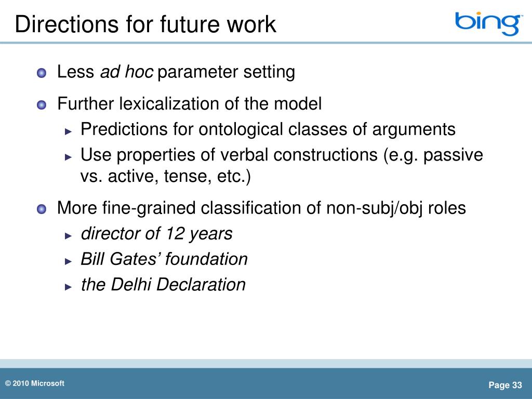Click the bullet before 'Further lexicalization of the model'
The image size is (532, 399).
42,105
